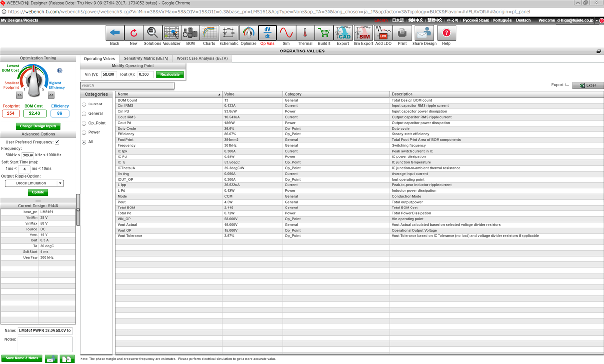The height and width of the screenshot is (364, 604).
Task: Click the optimization tuning help icon
Action: coord(60,71)
